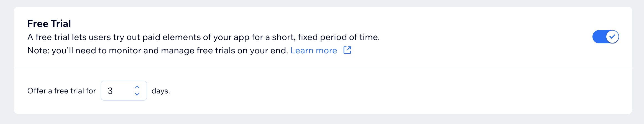This screenshot has height=124, width=644.
Task: Click the note about monitoring free trials
Action: 158,50
